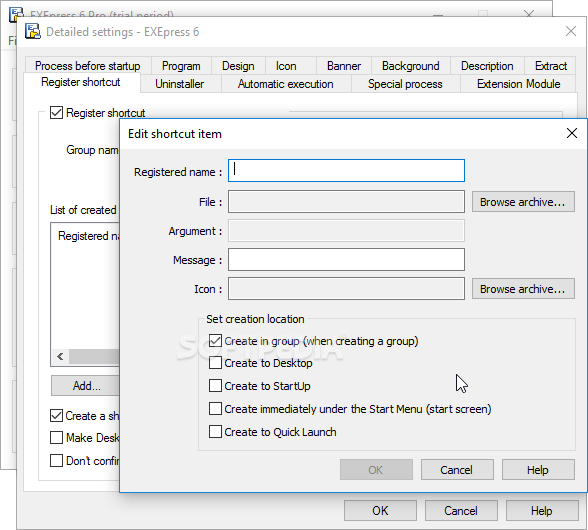The width and height of the screenshot is (588, 530).
Task: Click the Detailed settings window app icon
Action: click(33, 32)
